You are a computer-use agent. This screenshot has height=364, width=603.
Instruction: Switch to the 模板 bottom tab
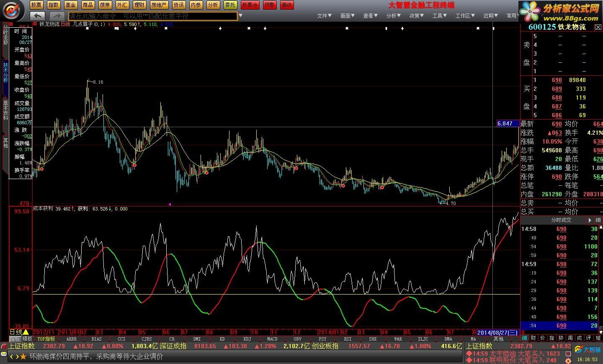28,339
